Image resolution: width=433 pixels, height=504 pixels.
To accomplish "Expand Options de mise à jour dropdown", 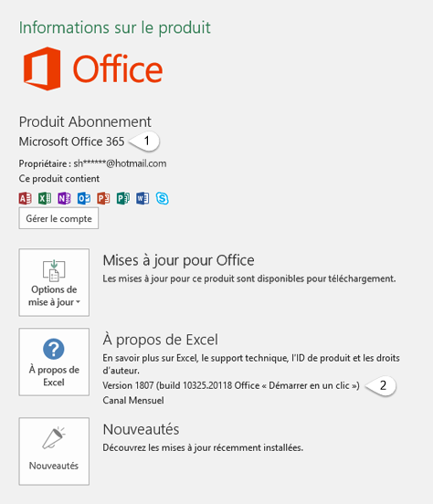I will pyautogui.click(x=54, y=282).
